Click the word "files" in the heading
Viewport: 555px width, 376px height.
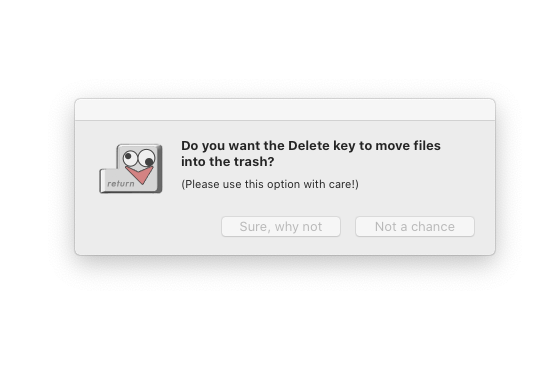point(427,146)
